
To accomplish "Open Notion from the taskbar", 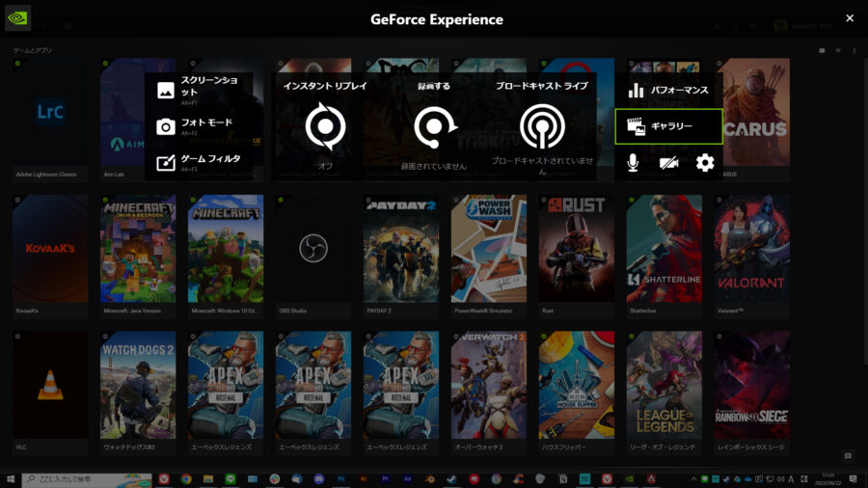I will pyautogui.click(x=563, y=479).
